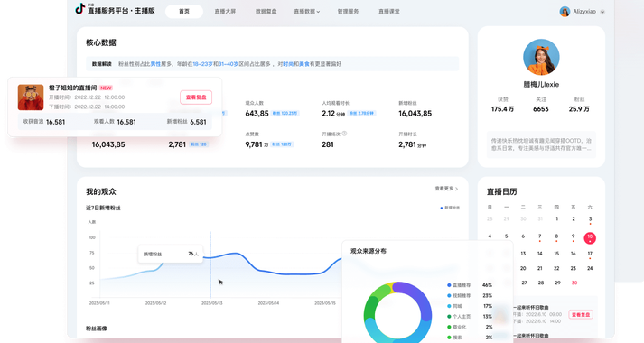Screen dimensions: 644x343
Task: Click the 175.4 万 获赞 count
Action: (x=503, y=109)
